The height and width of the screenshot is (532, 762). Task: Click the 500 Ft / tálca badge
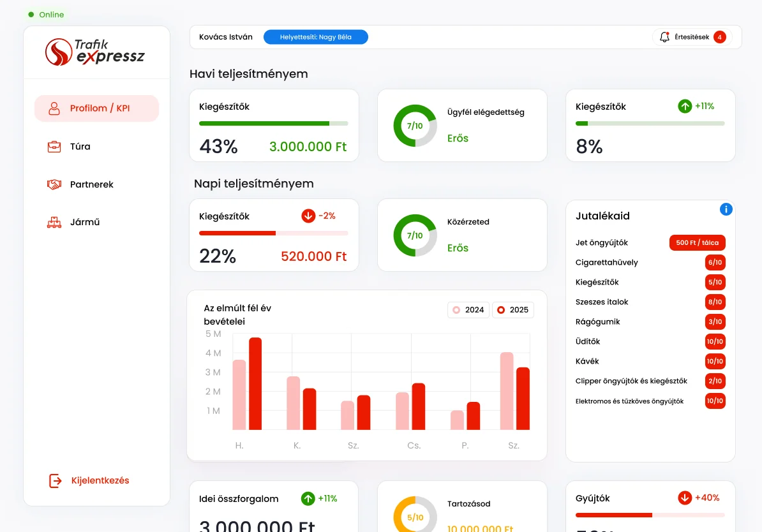tap(698, 242)
